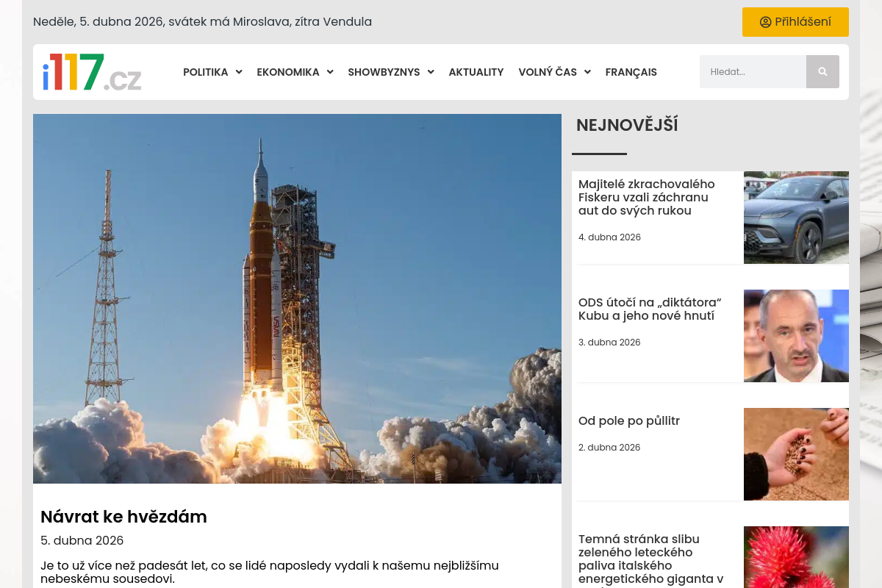Click the hands holding grain thumbnail
Viewport: 882px width, 588px height.
796,454
